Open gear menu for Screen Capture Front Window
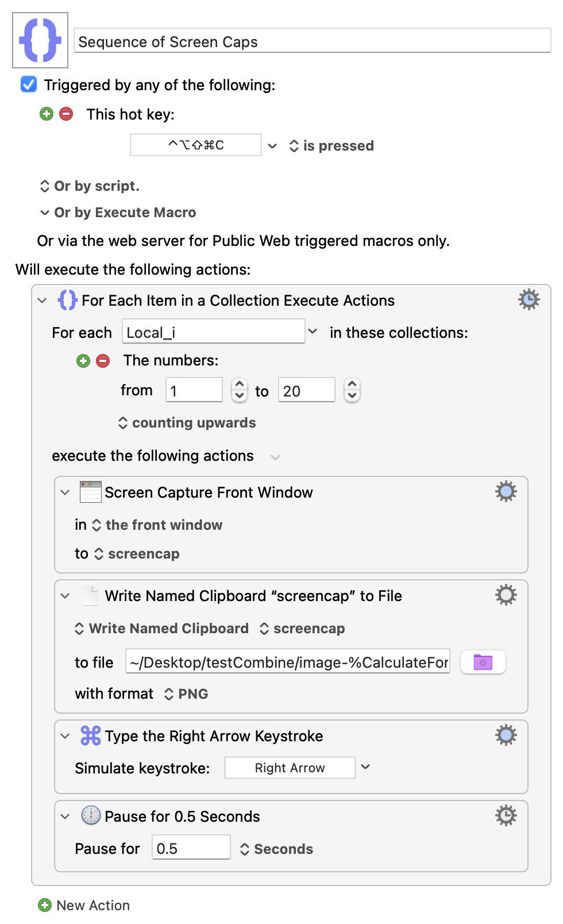The width and height of the screenshot is (563, 924). (506, 491)
